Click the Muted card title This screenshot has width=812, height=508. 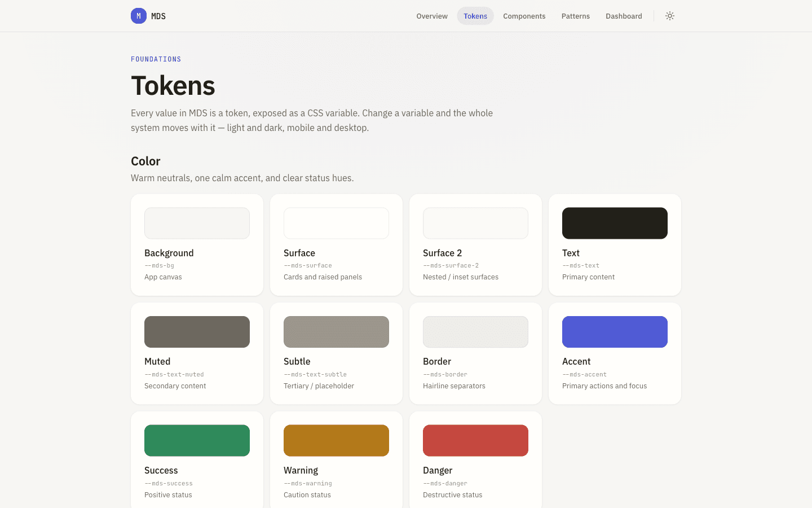157,361
